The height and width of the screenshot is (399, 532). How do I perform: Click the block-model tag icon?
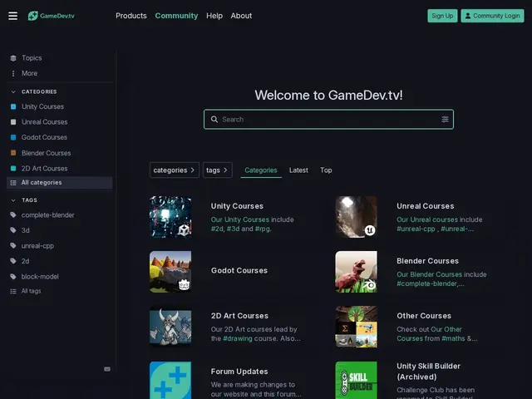pos(13,277)
